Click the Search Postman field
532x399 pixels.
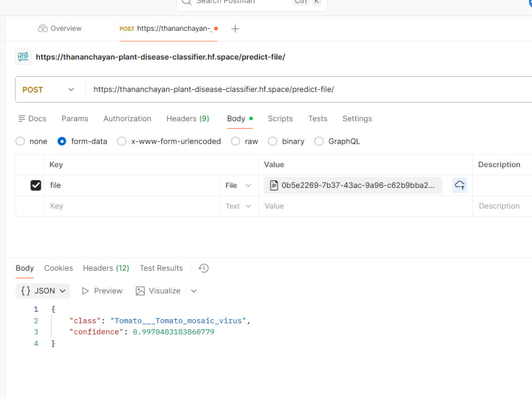tap(252, 3)
